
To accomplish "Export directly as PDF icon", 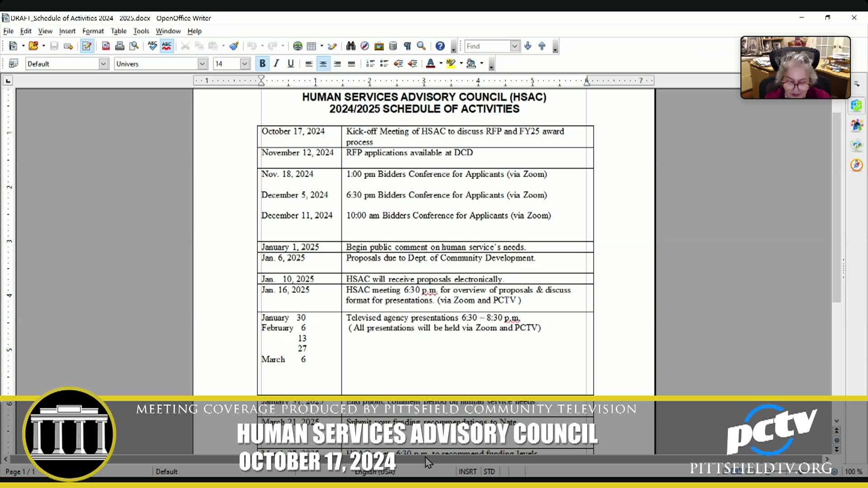I will (106, 46).
